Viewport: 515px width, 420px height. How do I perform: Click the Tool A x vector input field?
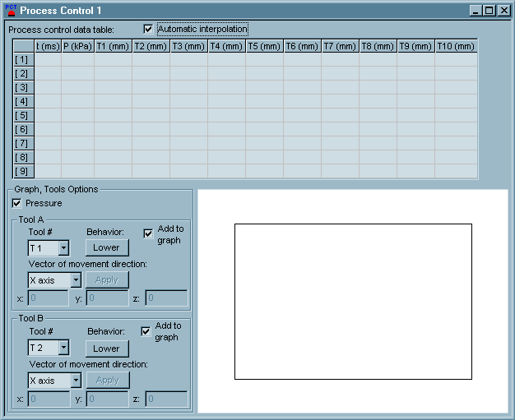pos(49,298)
